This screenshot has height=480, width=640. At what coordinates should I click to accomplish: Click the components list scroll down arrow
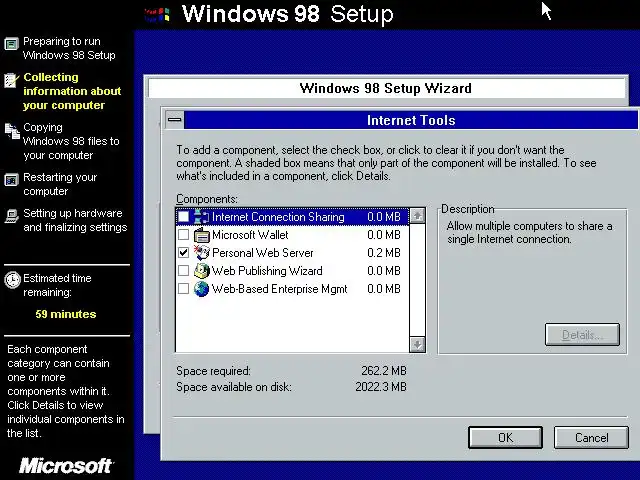coord(417,344)
